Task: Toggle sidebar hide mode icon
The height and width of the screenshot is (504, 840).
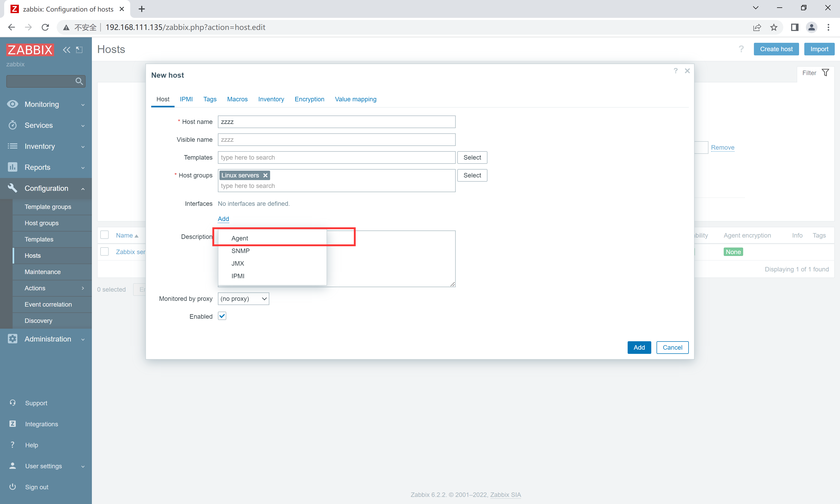Action: 79,50
